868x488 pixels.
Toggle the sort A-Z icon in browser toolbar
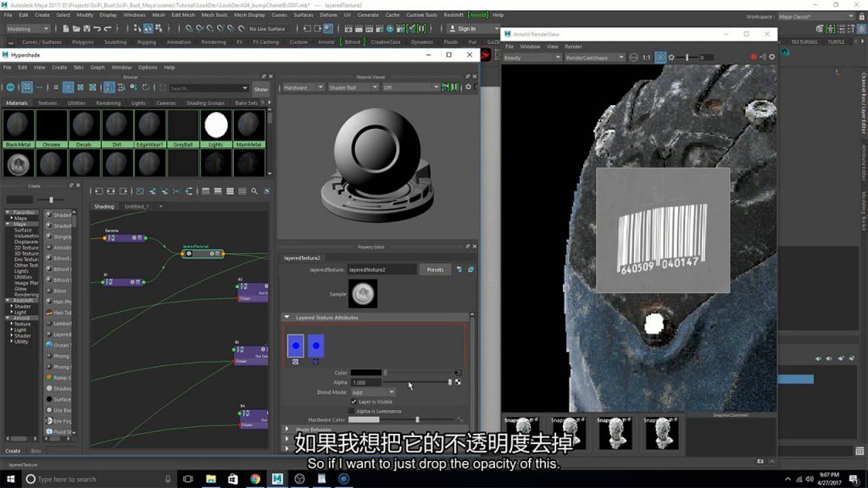(109, 87)
